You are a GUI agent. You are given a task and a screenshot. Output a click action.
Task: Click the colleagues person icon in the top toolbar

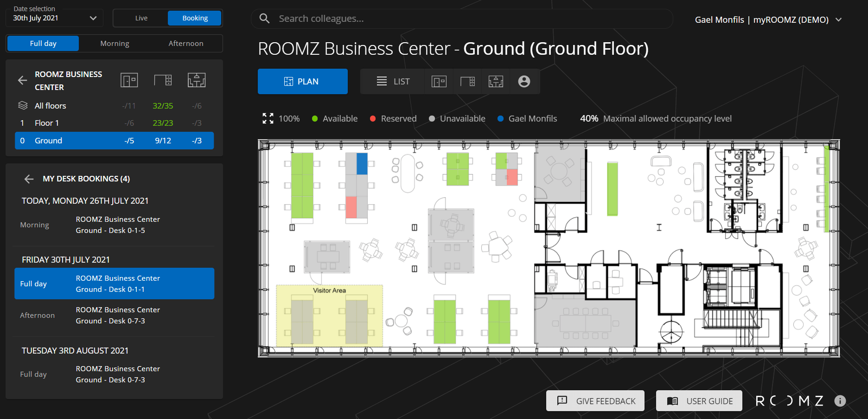[x=524, y=81]
